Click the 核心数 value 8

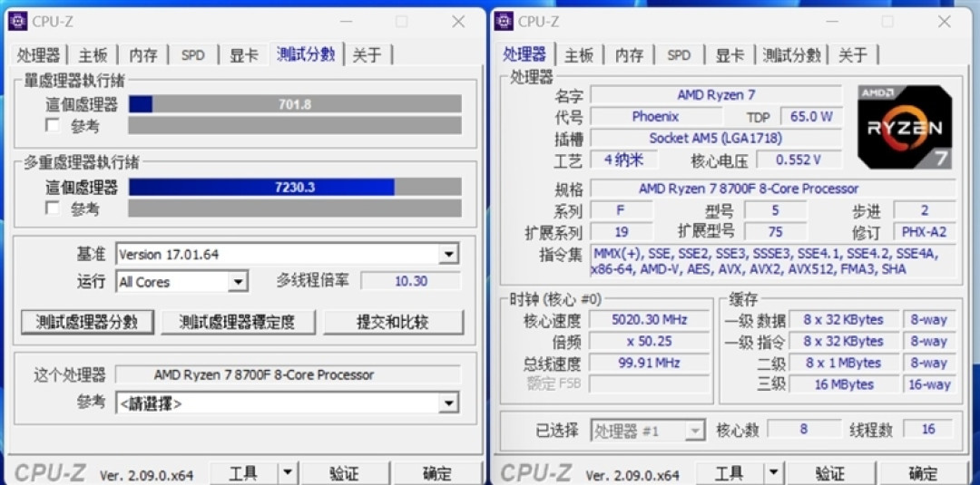click(803, 429)
